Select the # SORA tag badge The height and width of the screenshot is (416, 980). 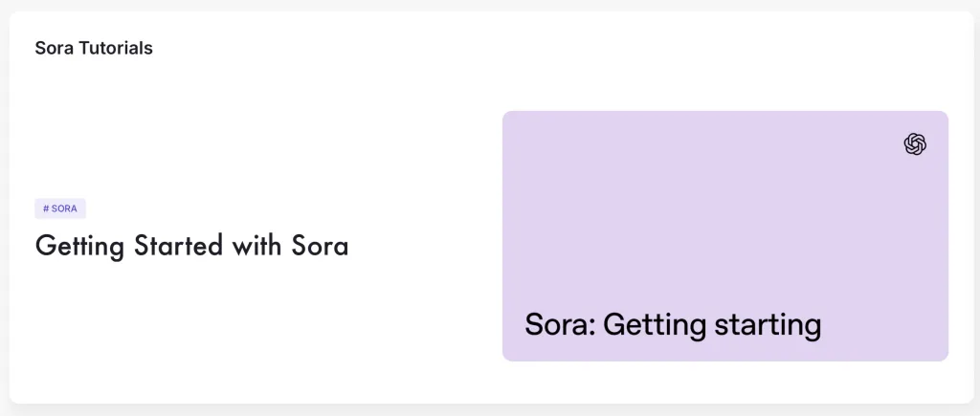(60, 208)
